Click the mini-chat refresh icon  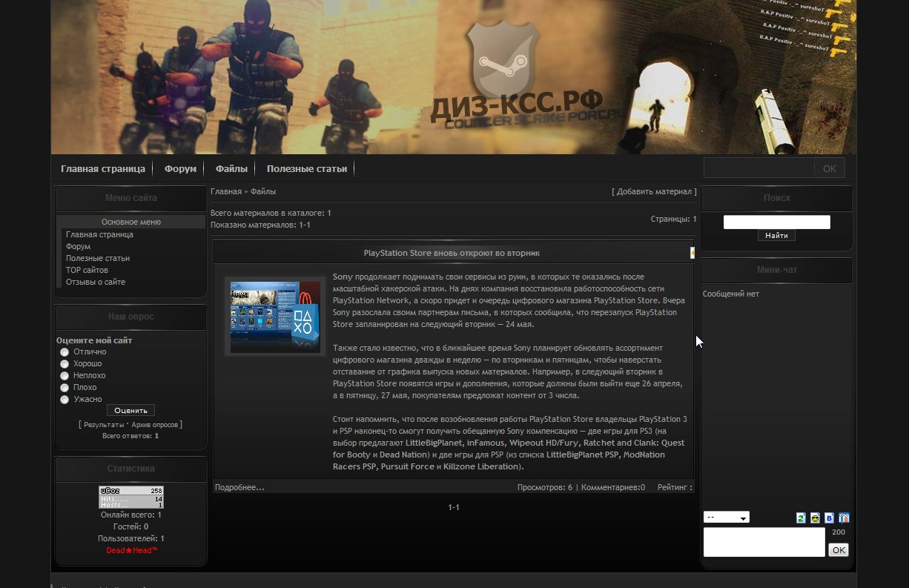coord(801,518)
